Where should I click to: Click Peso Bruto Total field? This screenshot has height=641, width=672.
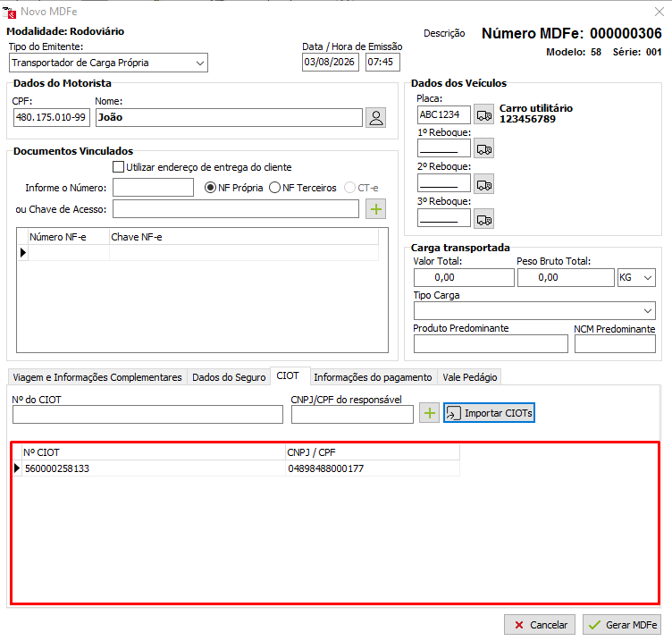click(x=566, y=278)
